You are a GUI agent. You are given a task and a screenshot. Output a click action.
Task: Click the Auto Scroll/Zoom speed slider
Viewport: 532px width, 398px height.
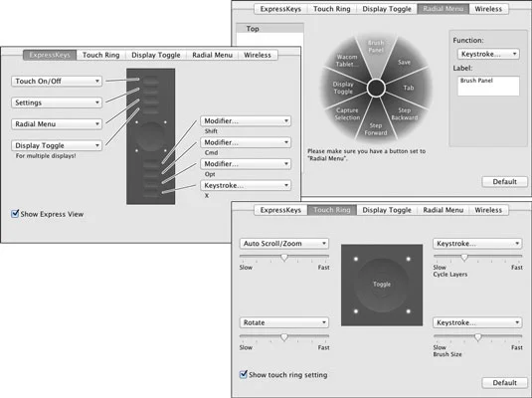coord(284,257)
